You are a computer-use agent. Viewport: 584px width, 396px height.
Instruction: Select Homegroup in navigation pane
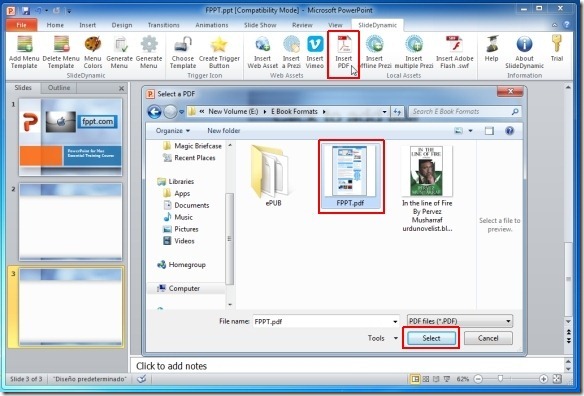pyautogui.click(x=182, y=264)
